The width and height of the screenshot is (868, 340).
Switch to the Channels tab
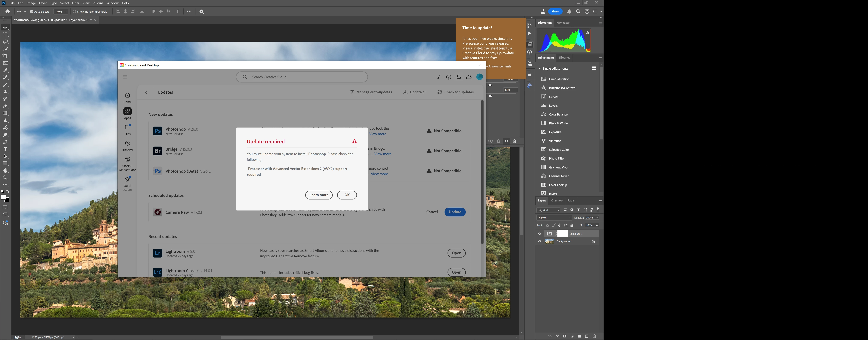(x=556, y=201)
